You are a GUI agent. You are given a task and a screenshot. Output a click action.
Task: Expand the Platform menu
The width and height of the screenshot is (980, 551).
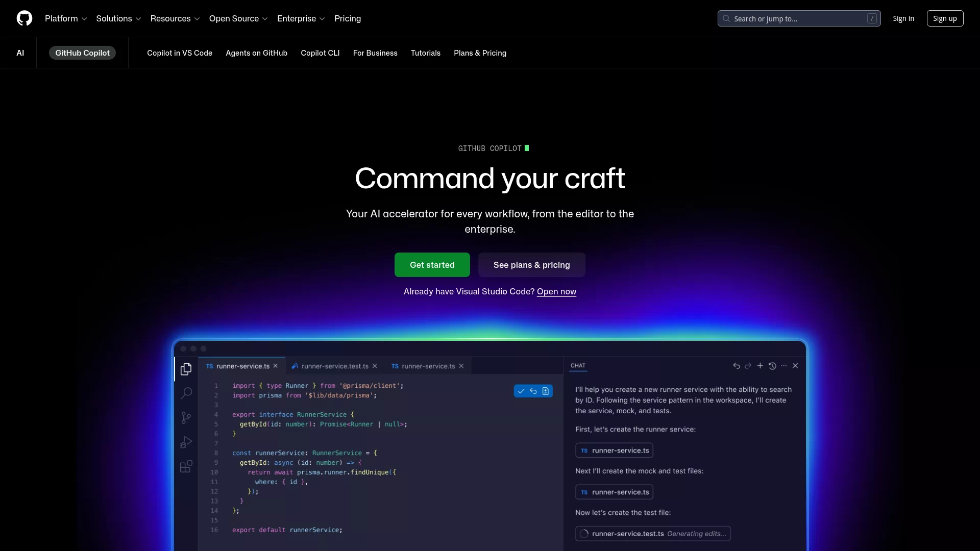click(x=66, y=18)
